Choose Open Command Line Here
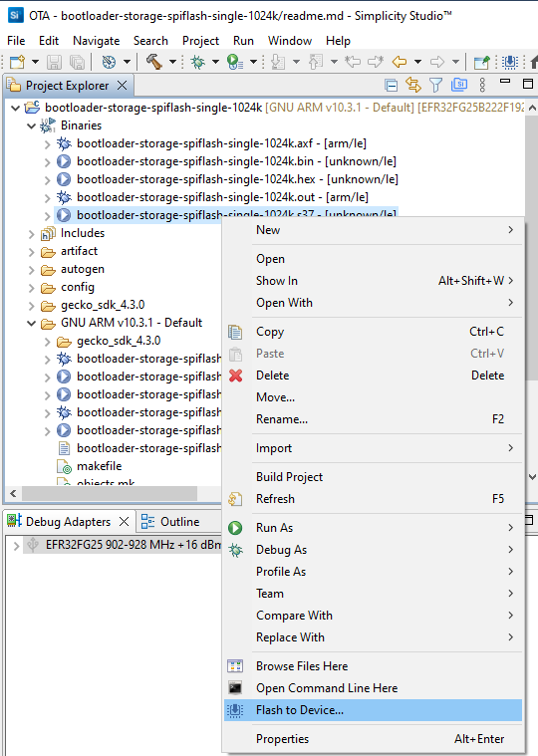The image size is (538, 756). [373, 688]
